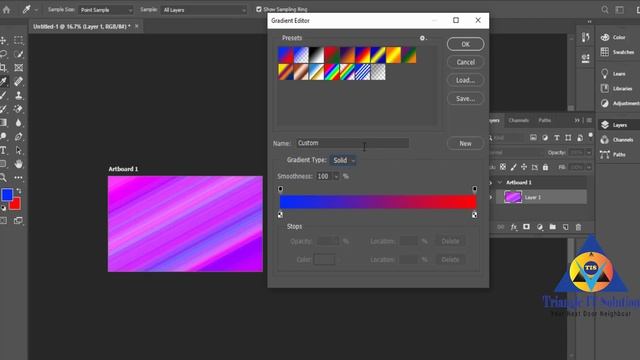Select the Crop tool
Screen dimensions: 640x360
pos(3,68)
